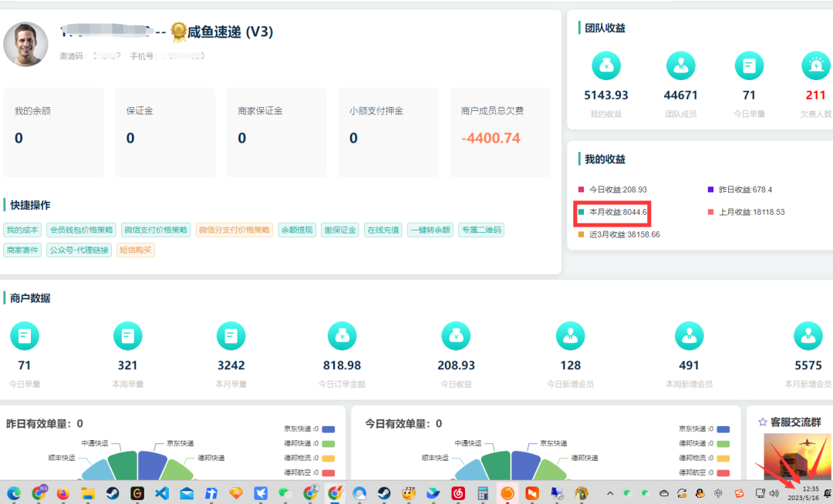This screenshot has width=833, height=504.
Task: Toggle the 德邦物流 legend entry in 今日有效单量
Action: [x=706, y=459]
